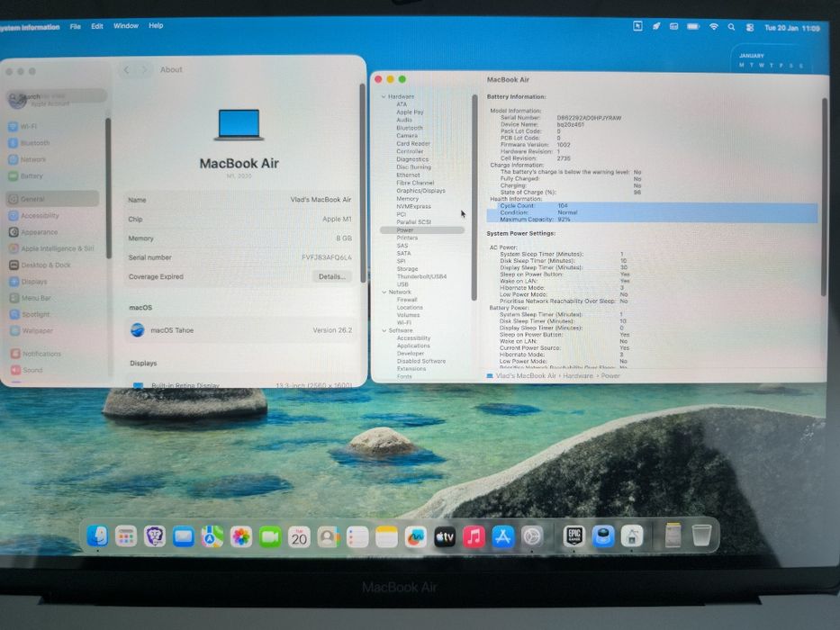Open Maps from the dock
This screenshot has height=630, width=840.
(x=212, y=536)
